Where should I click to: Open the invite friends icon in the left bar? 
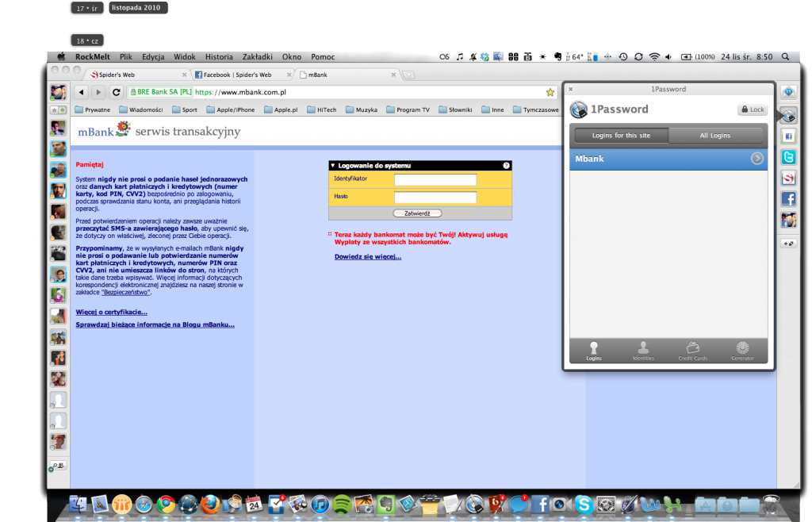click(x=59, y=466)
